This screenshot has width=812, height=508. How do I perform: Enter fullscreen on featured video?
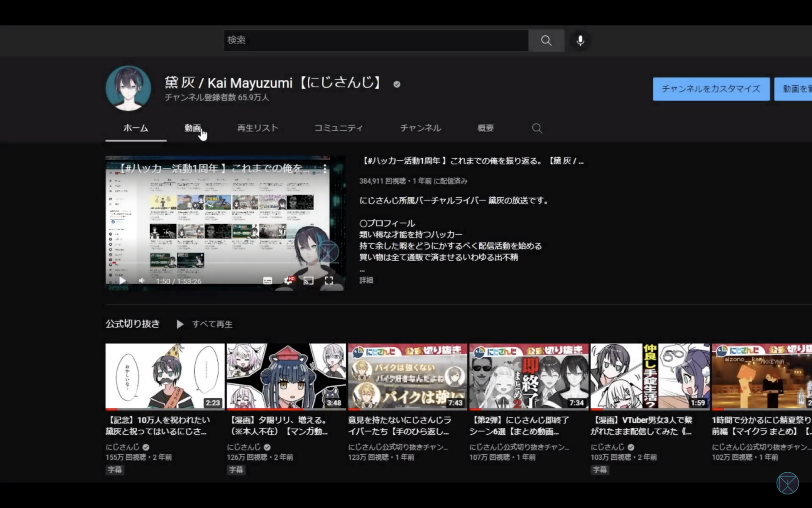click(x=329, y=281)
